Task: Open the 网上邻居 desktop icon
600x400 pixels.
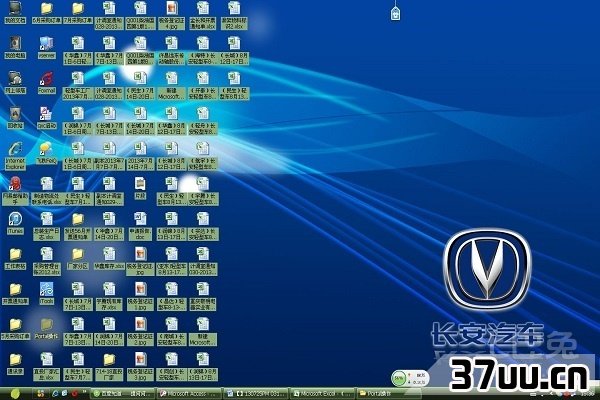Action: (15, 83)
